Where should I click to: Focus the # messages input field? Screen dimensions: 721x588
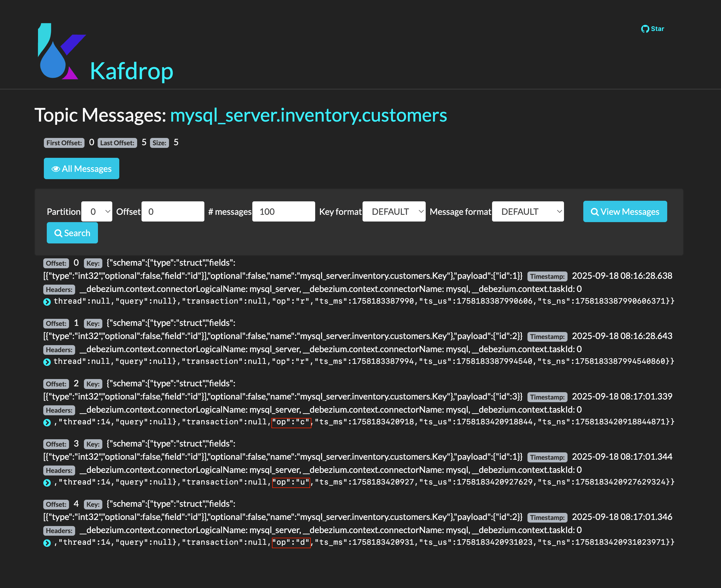click(x=283, y=212)
